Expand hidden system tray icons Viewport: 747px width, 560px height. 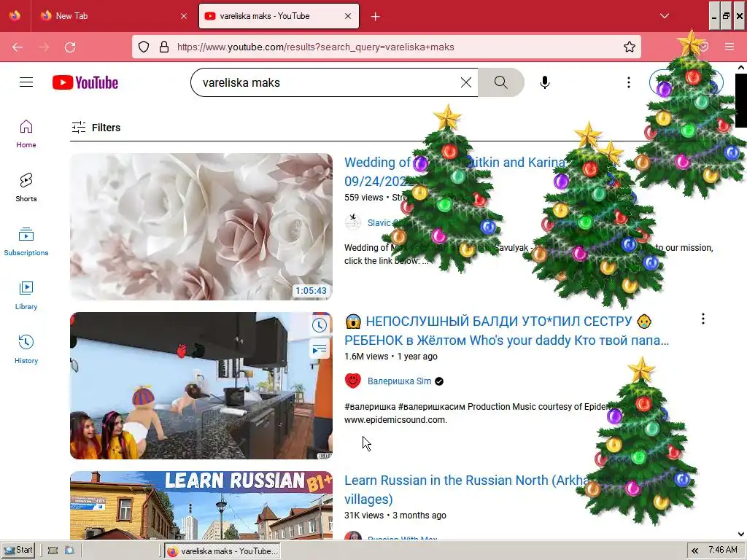(x=695, y=551)
